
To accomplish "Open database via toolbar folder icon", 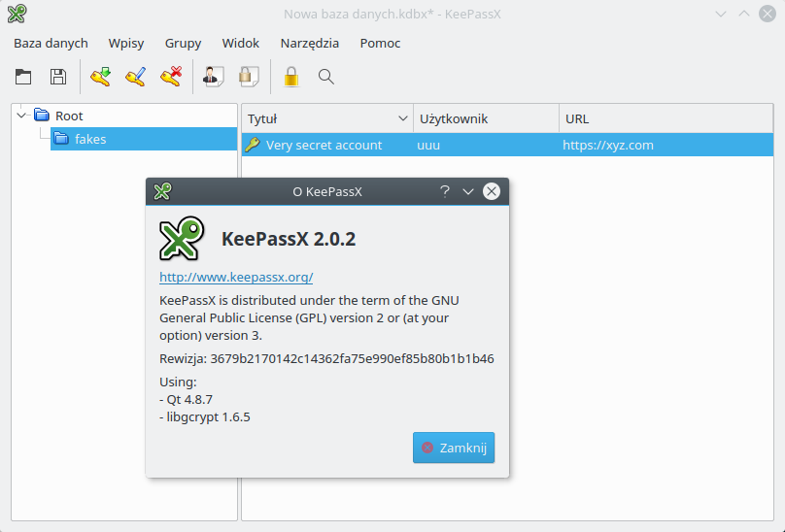I will coord(23,77).
